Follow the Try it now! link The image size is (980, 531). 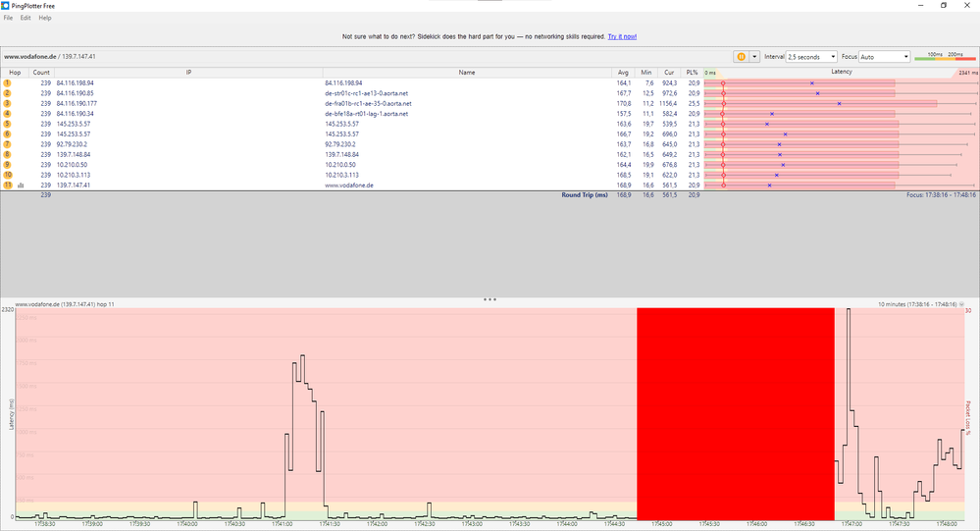pyautogui.click(x=622, y=37)
